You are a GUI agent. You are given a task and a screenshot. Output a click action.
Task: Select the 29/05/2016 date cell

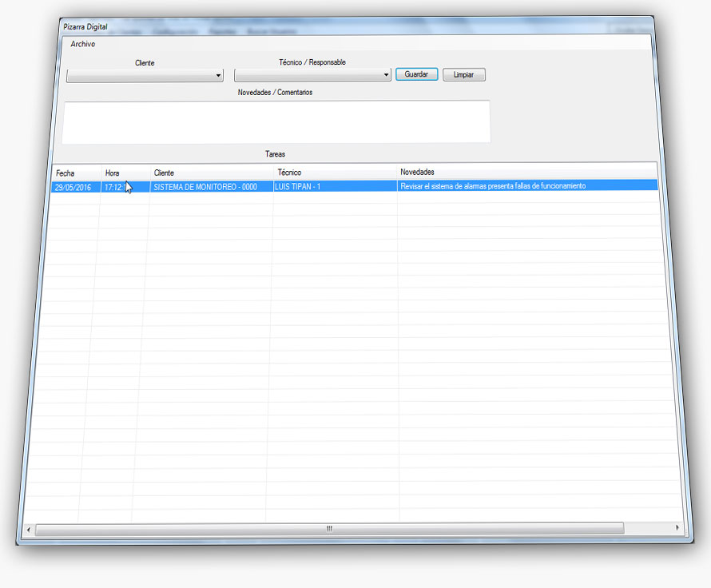(x=73, y=187)
